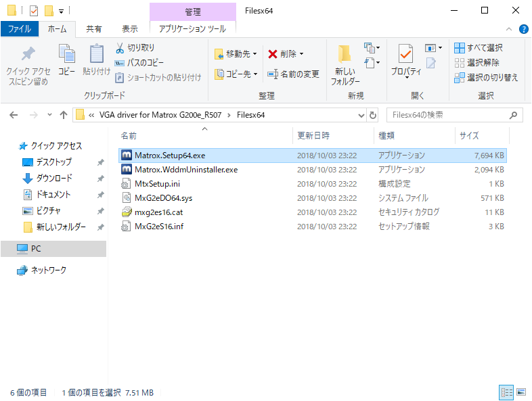Collapse the ribbon with chevron
532x401 pixels.
[x=509, y=29]
